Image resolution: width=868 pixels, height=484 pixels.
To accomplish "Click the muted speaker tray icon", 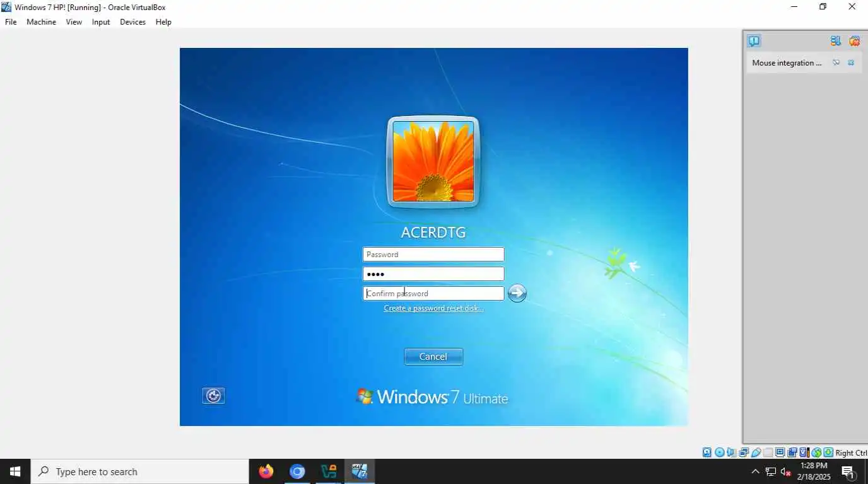I will click(x=786, y=471).
